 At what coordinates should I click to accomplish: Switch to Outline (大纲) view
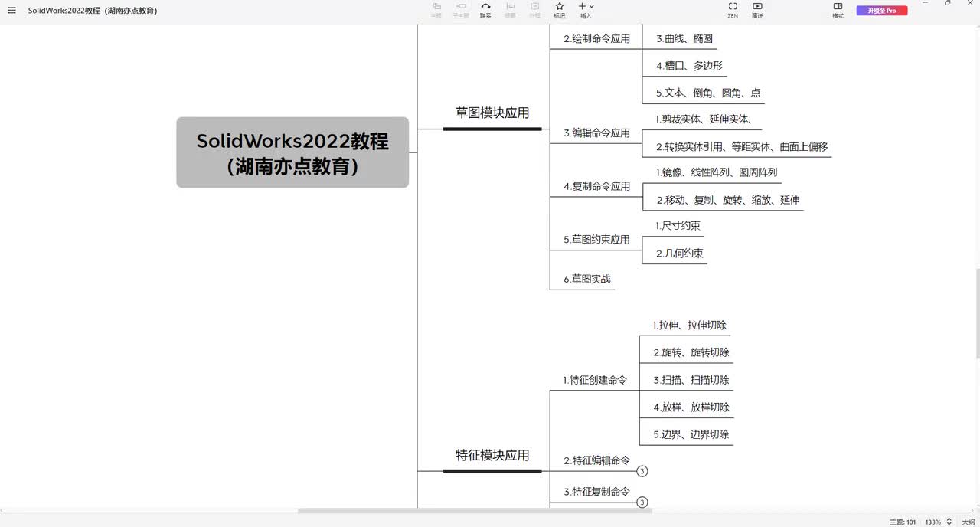click(x=969, y=522)
